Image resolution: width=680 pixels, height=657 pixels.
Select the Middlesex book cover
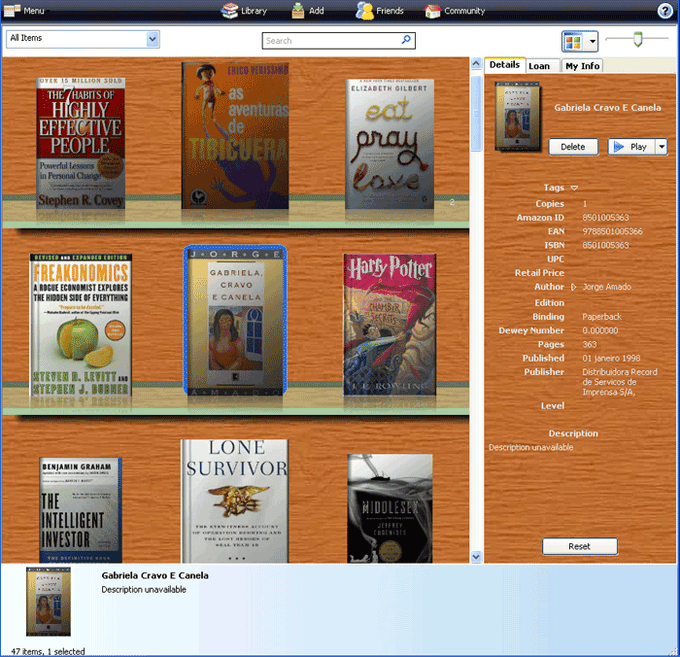click(389, 508)
